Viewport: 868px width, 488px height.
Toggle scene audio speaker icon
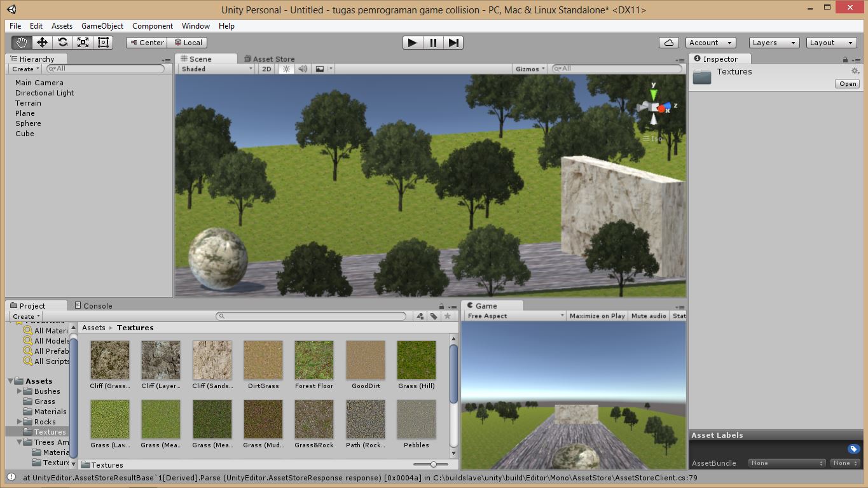(303, 69)
